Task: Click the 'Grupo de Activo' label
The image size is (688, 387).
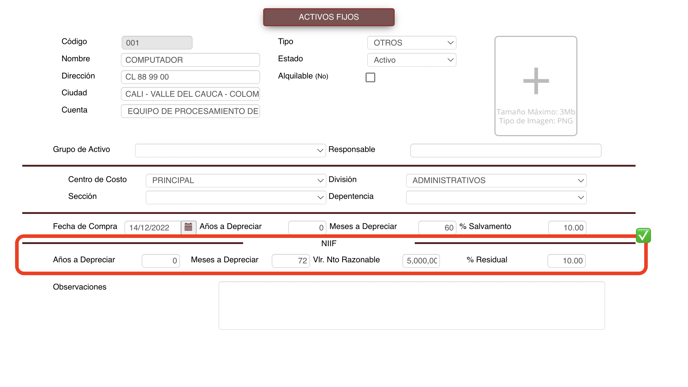Action: tap(81, 149)
